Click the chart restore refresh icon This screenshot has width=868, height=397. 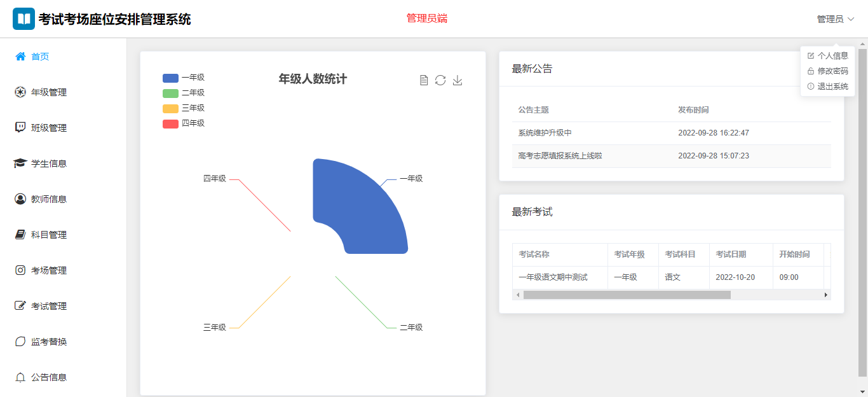440,80
